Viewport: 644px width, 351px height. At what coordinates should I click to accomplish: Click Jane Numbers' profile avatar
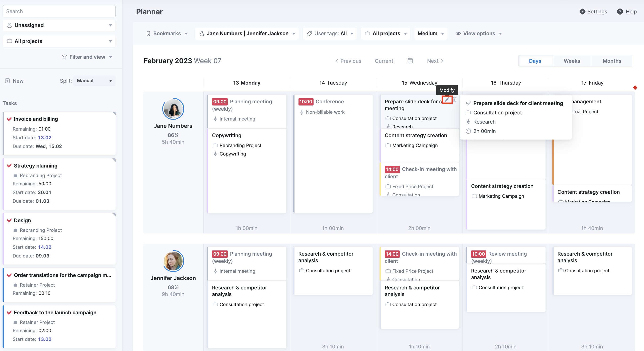click(x=173, y=109)
